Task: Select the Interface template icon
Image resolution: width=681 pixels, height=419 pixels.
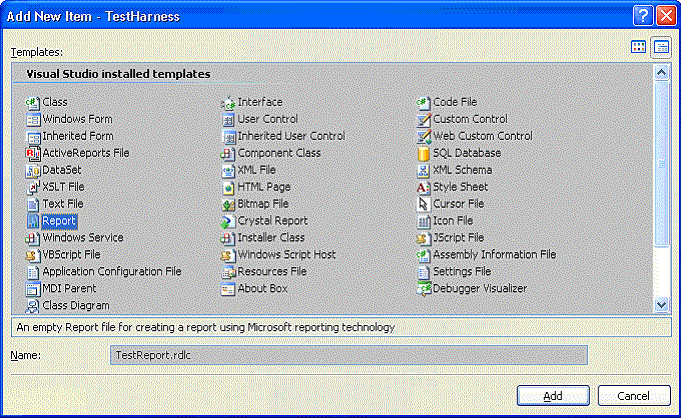Action: click(228, 102)
